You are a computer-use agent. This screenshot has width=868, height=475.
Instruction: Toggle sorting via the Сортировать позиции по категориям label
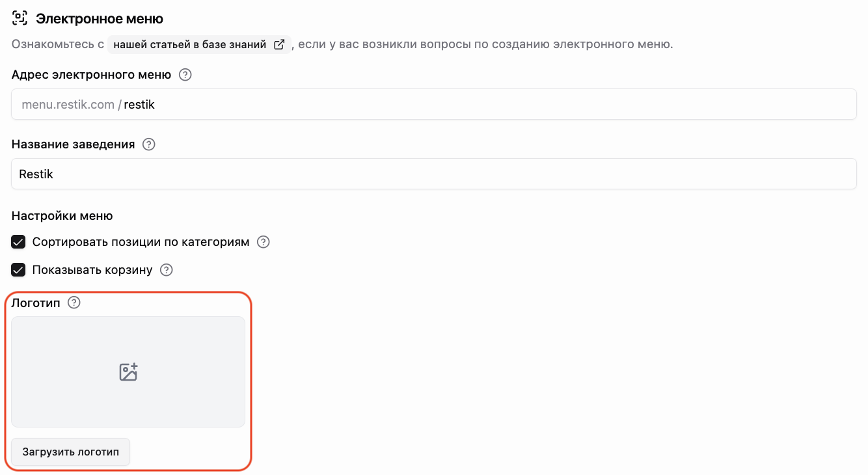tap(141, 242)
